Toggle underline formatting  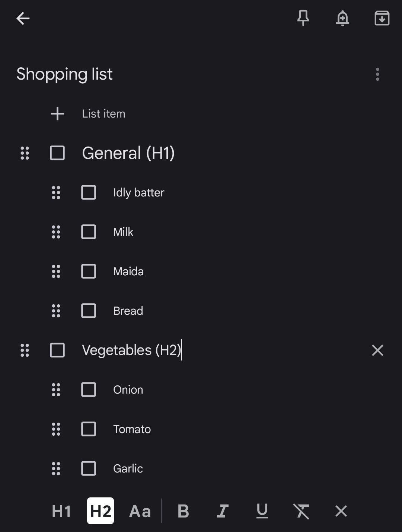point(262,511)
